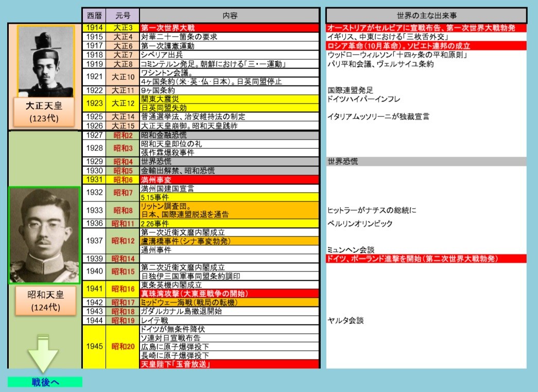538x392 pixels.
Task: Click the 天皇陛下「玉音放送」 entry
Action: click(x=230, y=364)
